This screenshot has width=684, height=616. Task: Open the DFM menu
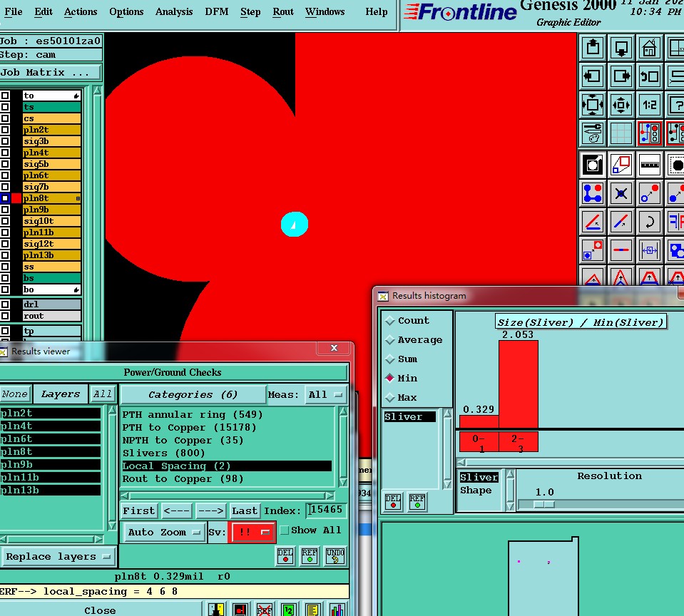point(217,12)
